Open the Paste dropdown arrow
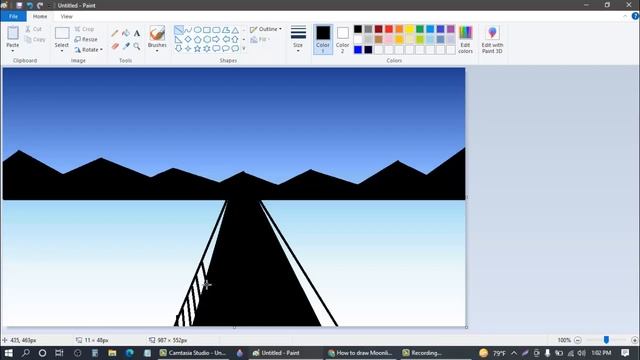The image size is (640, 360). click(13, 51)
